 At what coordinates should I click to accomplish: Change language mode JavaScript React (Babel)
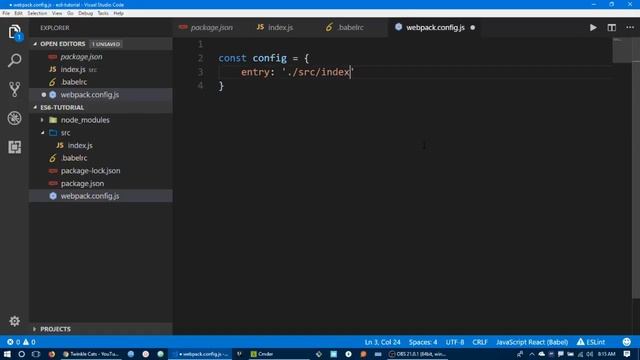(532, 342)
